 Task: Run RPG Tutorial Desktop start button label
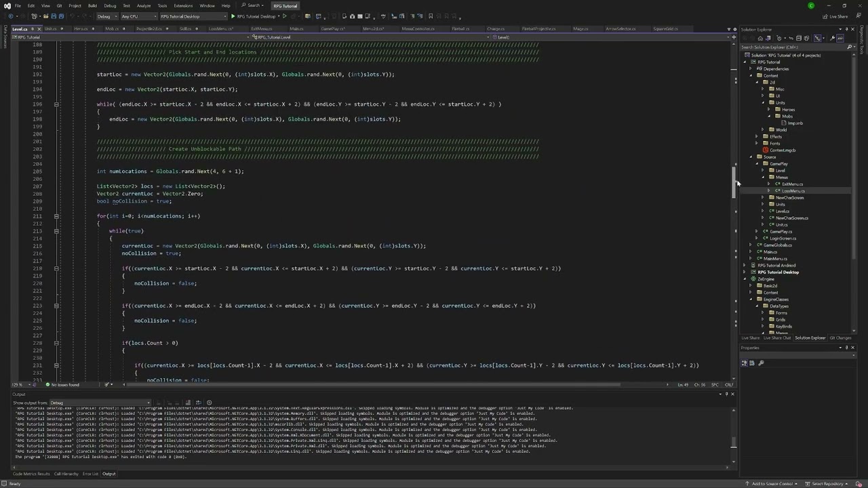tap(256, 16)
